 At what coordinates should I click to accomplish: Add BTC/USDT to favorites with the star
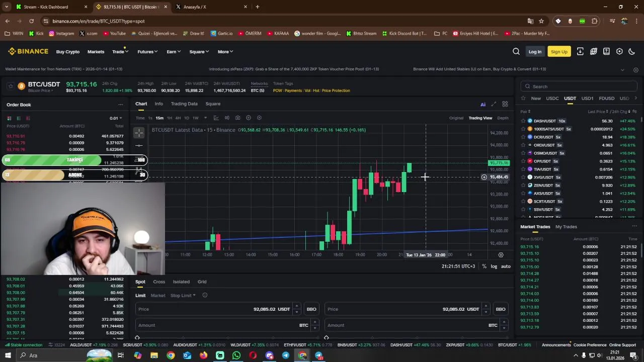[x=10, y=86]
